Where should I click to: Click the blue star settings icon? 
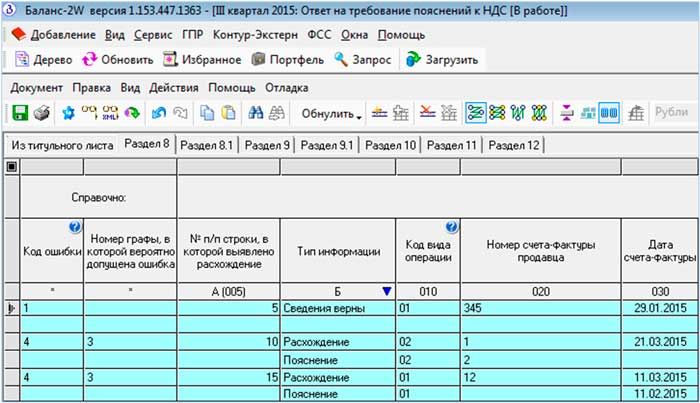pos(68,113)
